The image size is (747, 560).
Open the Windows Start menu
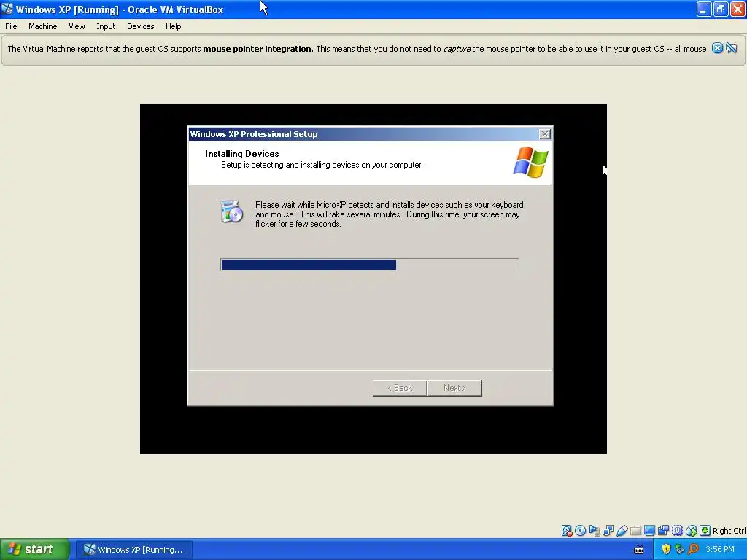click(x=35, y=549)
